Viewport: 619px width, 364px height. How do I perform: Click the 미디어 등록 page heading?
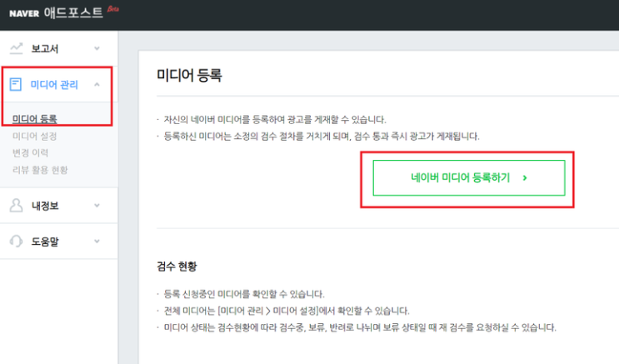(x=189, y=75)
